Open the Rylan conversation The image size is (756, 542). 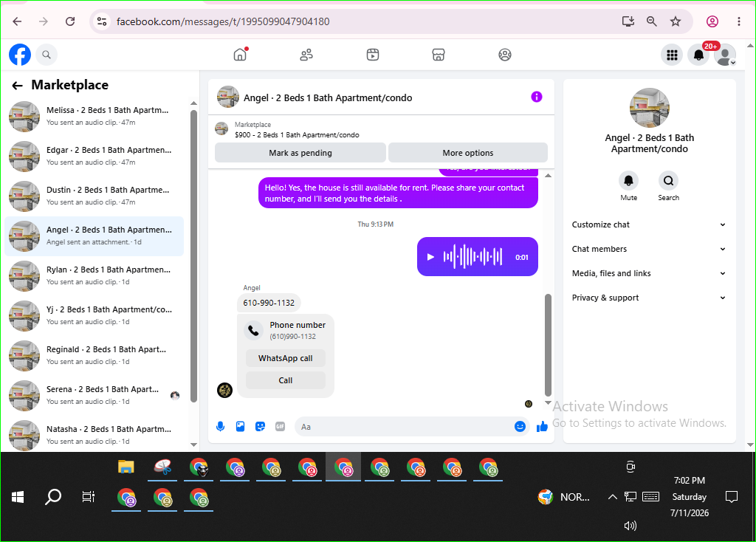(x=94, y=276)
